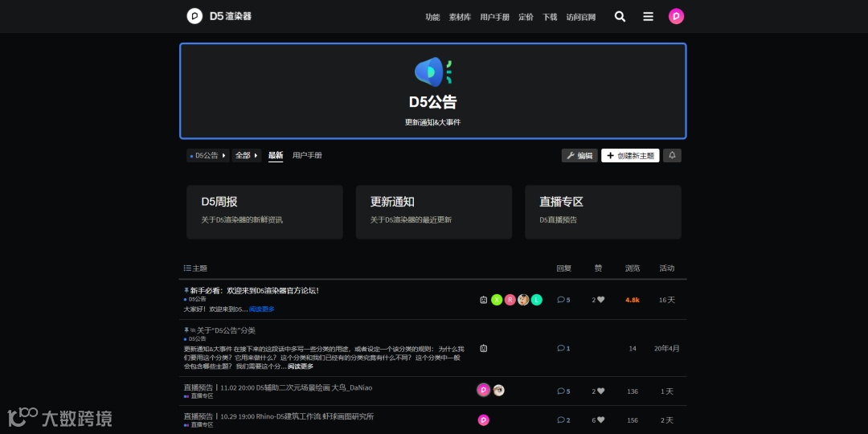868x434 pixels.
Task: Click 156 views in 10.29 row
Action: coord(633,420)
